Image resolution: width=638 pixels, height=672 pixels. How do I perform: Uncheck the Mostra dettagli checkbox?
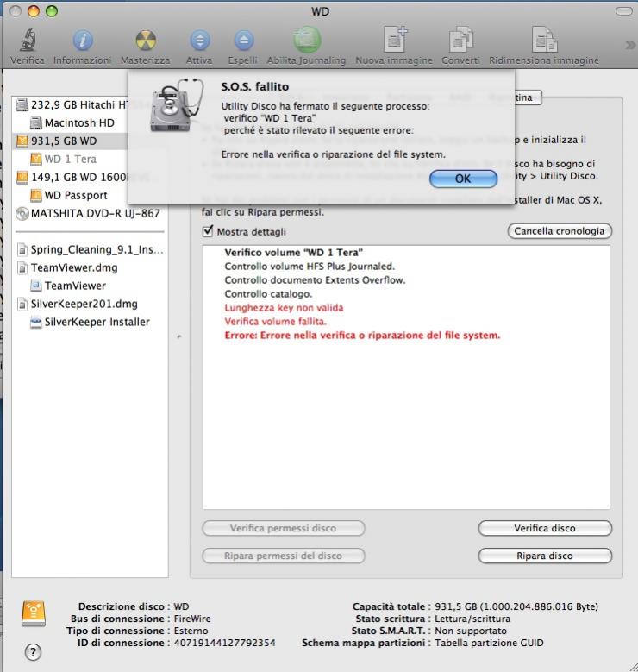click(x=208, y=231)
